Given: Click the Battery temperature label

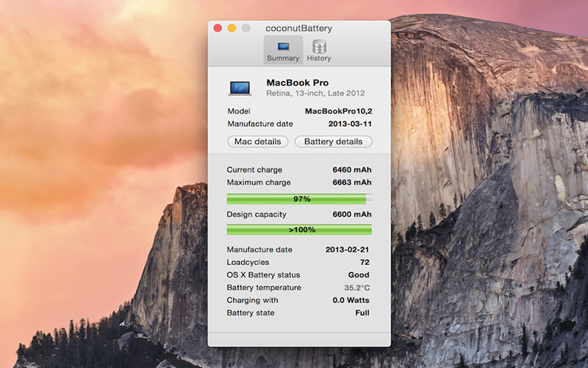Looking at the screenshot, I should pos(264,288).
